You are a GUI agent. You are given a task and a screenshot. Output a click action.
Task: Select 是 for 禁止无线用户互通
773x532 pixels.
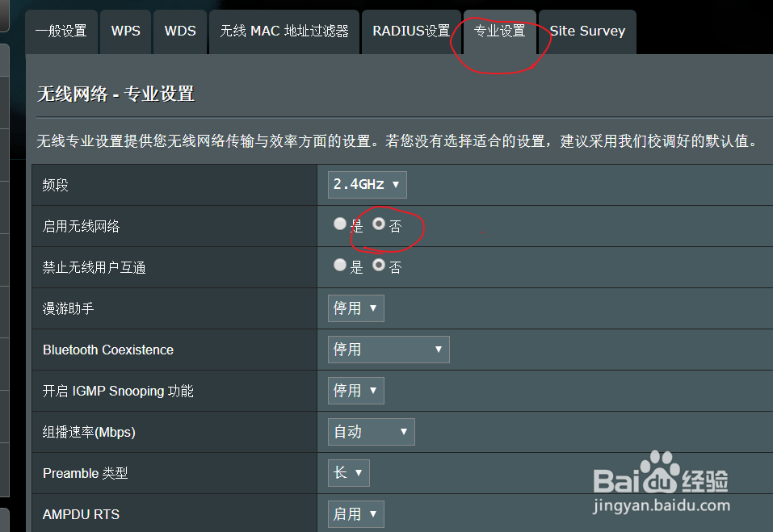(340, 266)
